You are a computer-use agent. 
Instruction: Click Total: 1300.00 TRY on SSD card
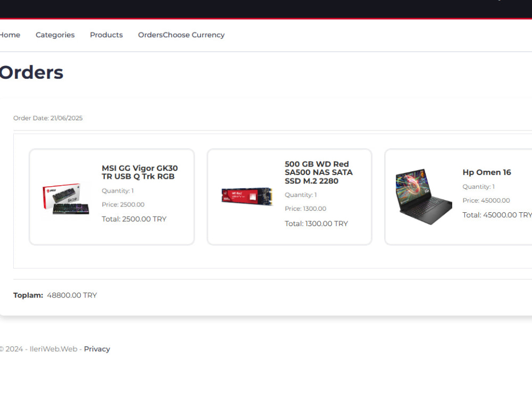coord(316,223)
